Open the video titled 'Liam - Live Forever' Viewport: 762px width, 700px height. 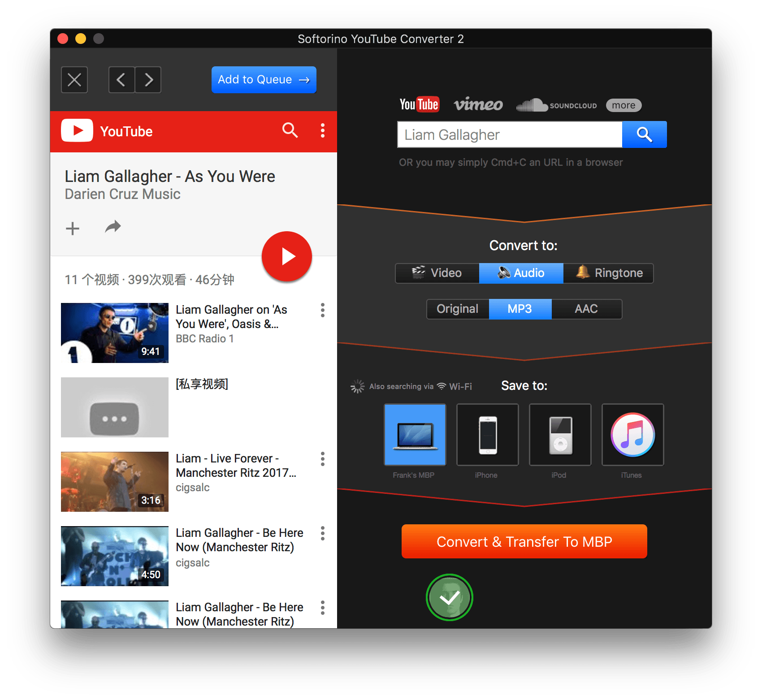236,466
